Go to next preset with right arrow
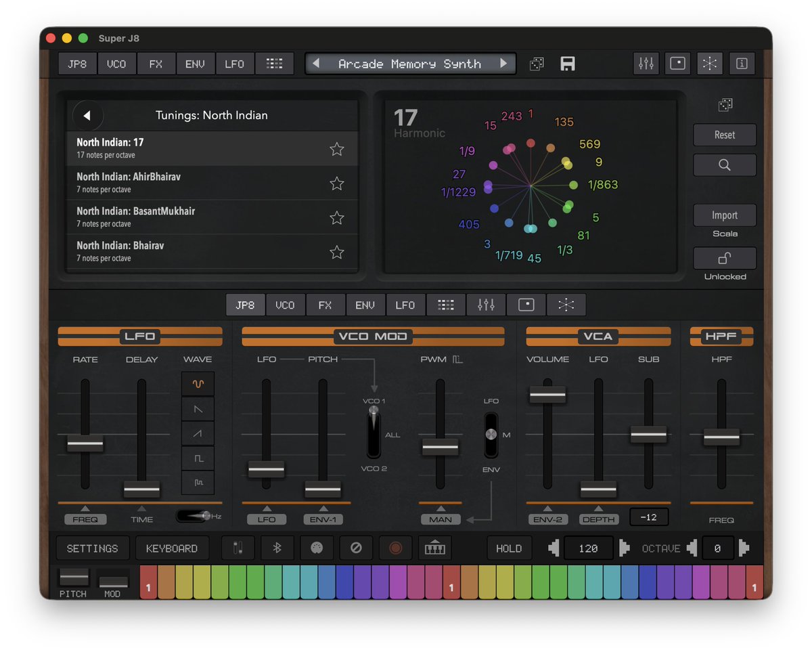The width and height of the screenshot is (812, 652). [x=504, y=64]
